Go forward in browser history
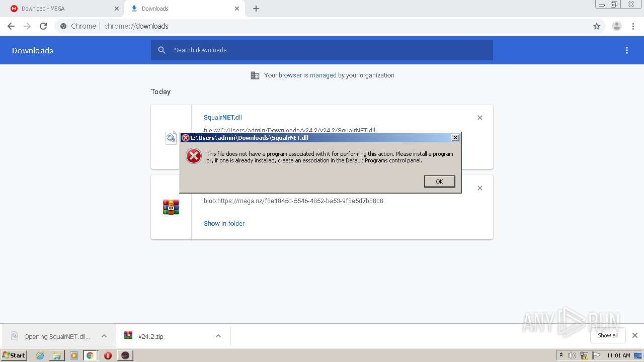This screenshot has height=362, width=644. tap(27, 26)
